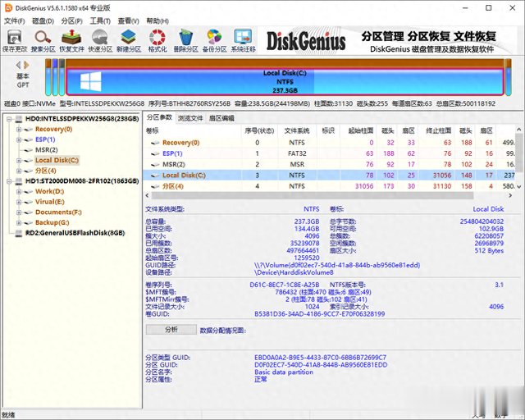Expand the Local Disk(C:) tree node
Screen dimensions: 525x420
pos(19,161)
